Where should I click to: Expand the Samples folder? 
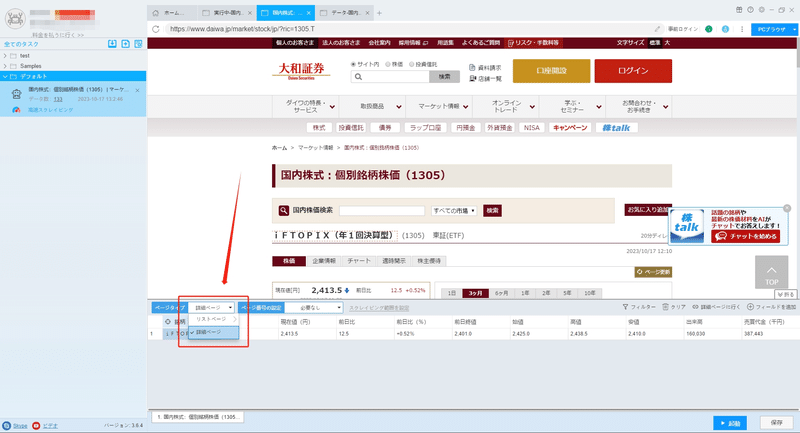5,66
